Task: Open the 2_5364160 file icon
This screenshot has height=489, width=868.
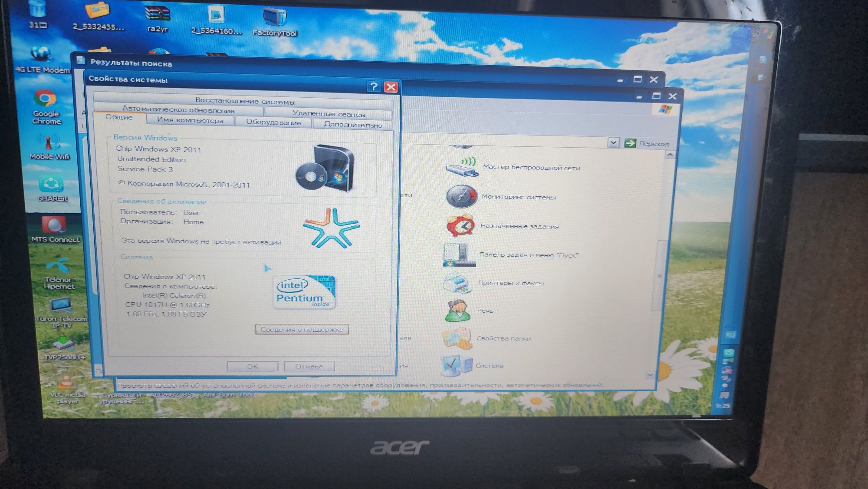Action: click(x=216, y=20)
